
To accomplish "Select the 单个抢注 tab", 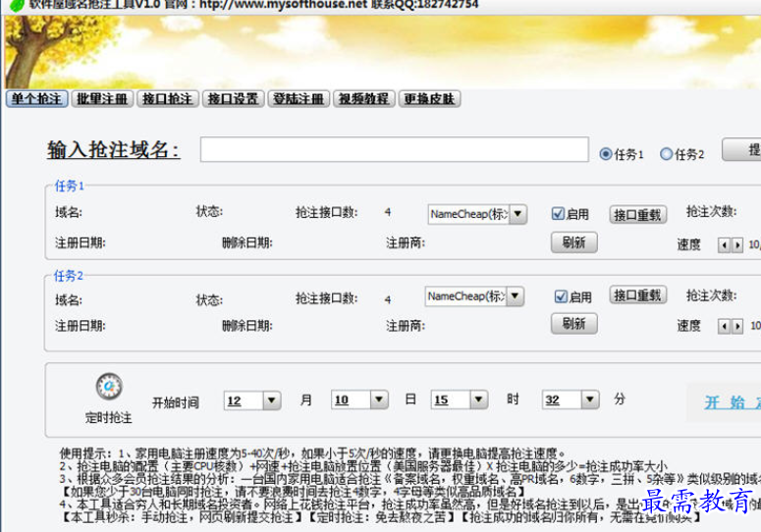I will pyautogui.click(x=37, y=99).
